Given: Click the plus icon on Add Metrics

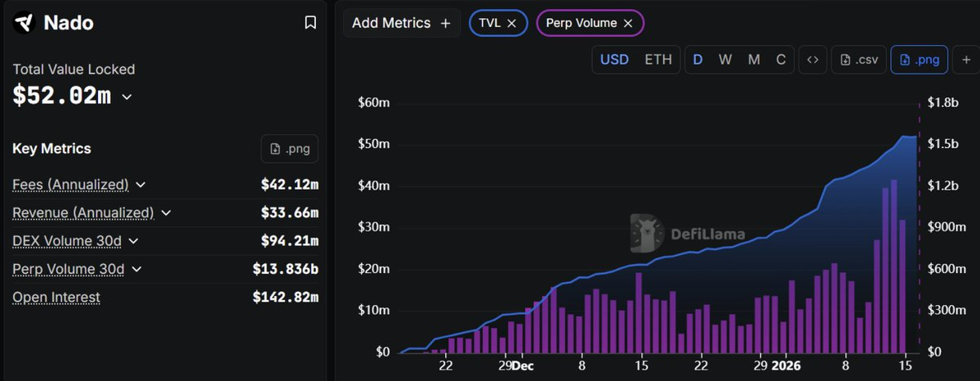Looking at the screenshot, I should 445,23.
